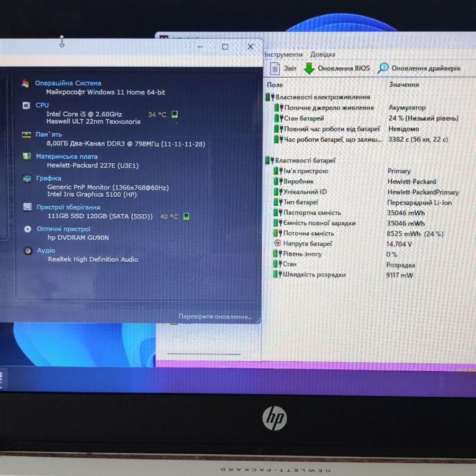Image resolution: width=476 pixels, height=476 pixels.
Task: Click the CPU temperature indicator icon at 34 °C
Action: 175,114
